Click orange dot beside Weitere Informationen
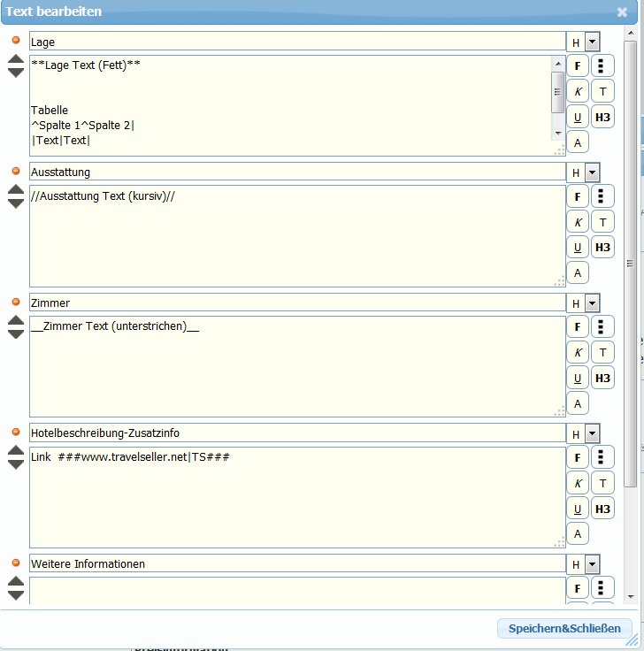Screen dimensions: 644x651 tap(16, 563)
